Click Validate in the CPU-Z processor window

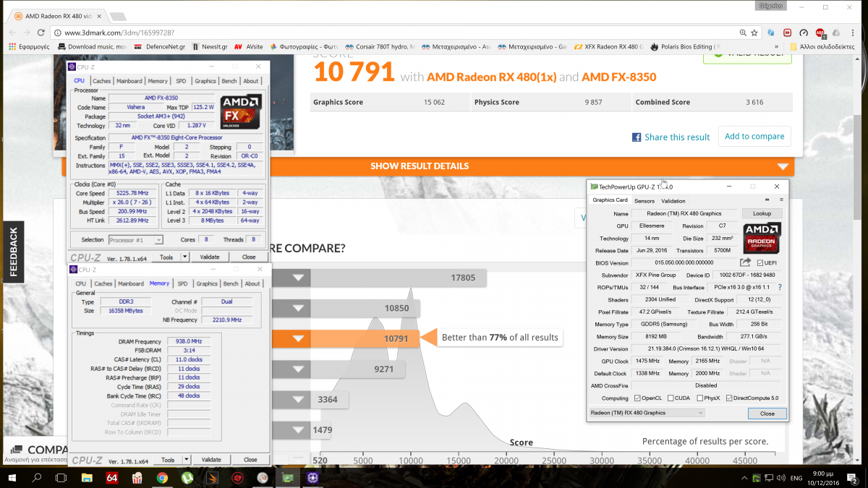(x=210, y=257)
